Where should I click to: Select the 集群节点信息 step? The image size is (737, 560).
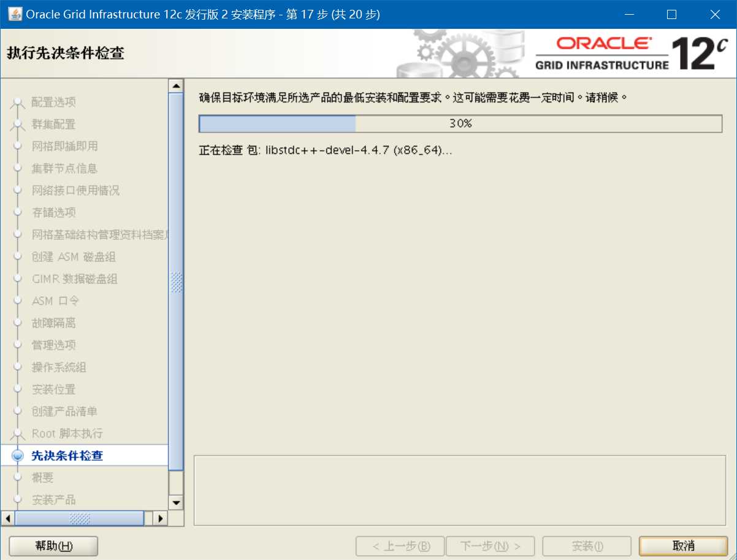coord(65,168)
